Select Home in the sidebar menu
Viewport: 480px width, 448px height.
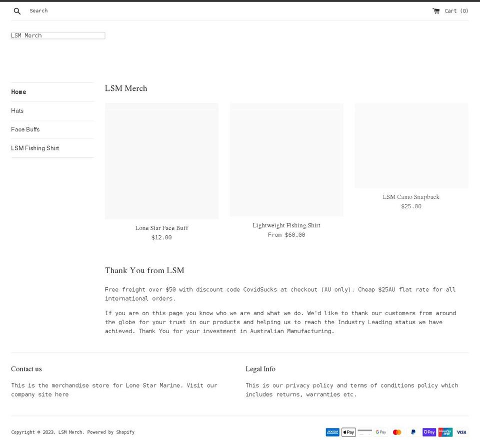[18, 92]
